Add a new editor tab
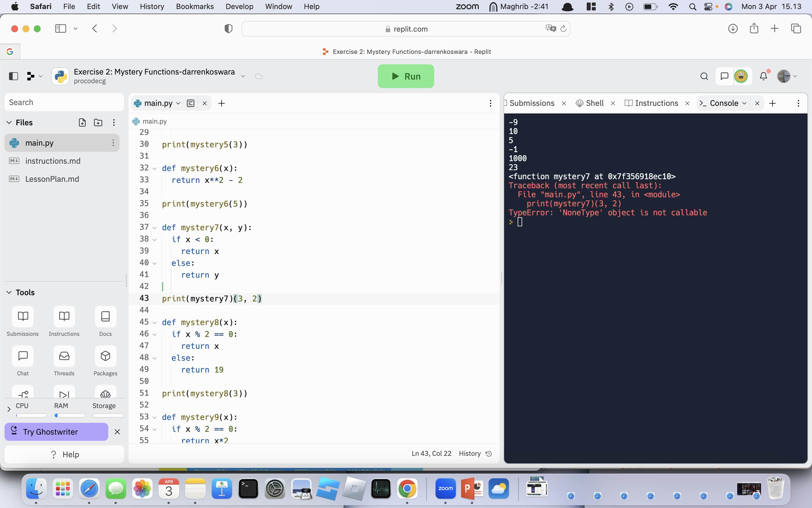Viewport: 812px width, 508px height. 221,103
